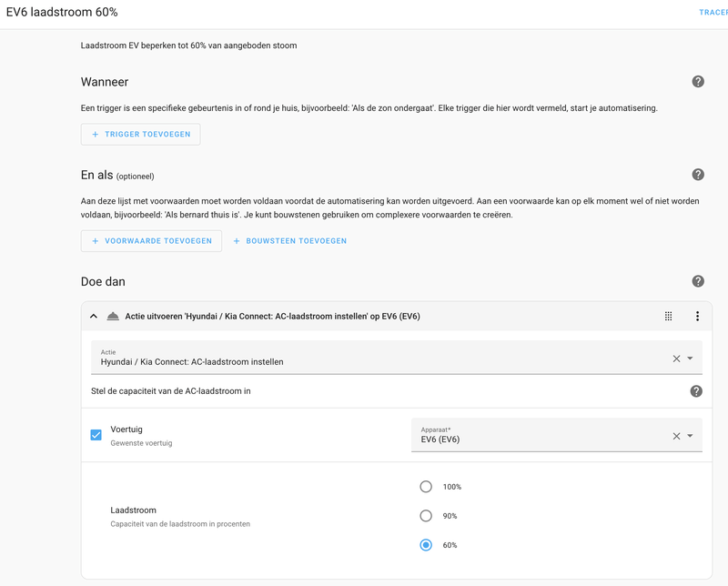728x586 pixels.
Task: Open the Actie dropdown arrow
Action: 691,359
